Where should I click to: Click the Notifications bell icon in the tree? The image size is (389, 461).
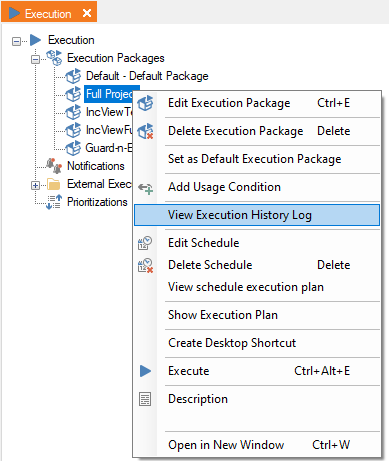(x=54, y=166)
